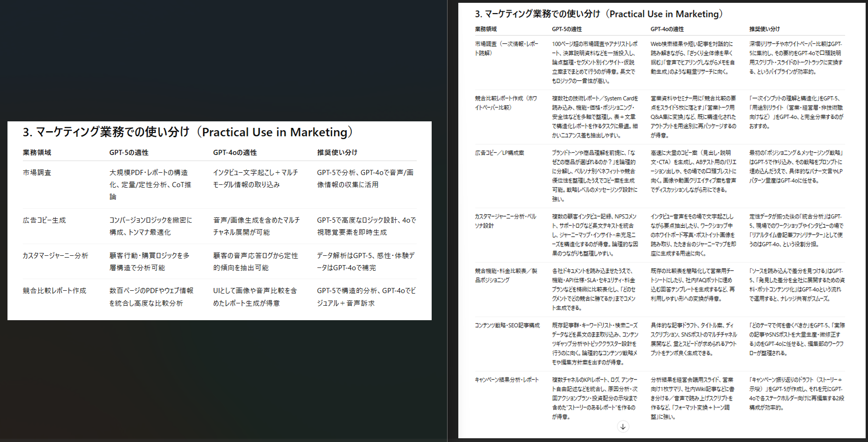Select the "業務領域" column header in the left table

pos(37,153)
